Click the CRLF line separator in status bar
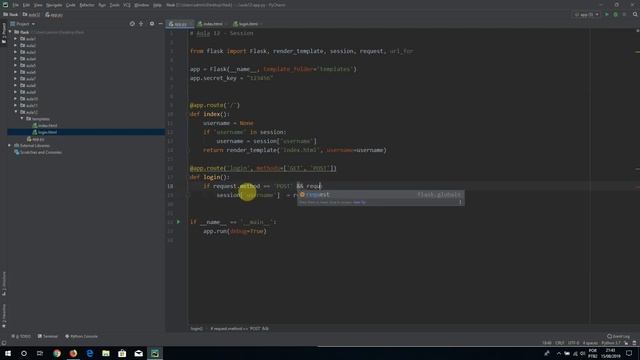The height and width of the screenshot is (360, 640). click(x=560, y=343)
